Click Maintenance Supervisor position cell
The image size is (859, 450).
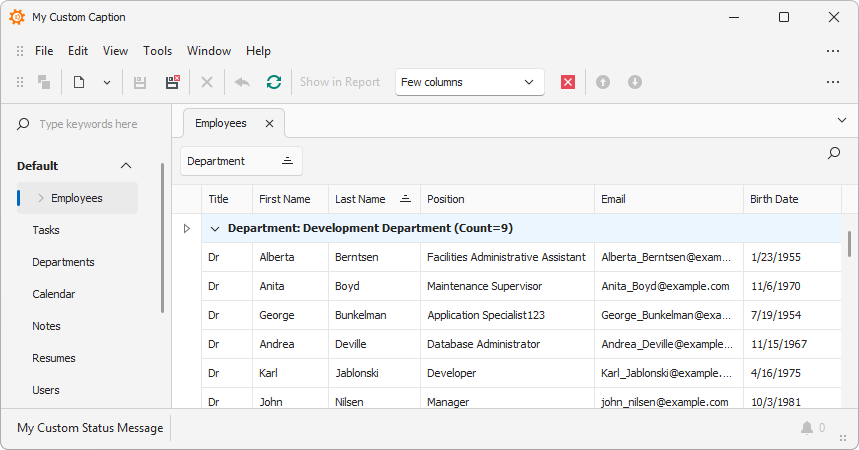pos(507,286)
